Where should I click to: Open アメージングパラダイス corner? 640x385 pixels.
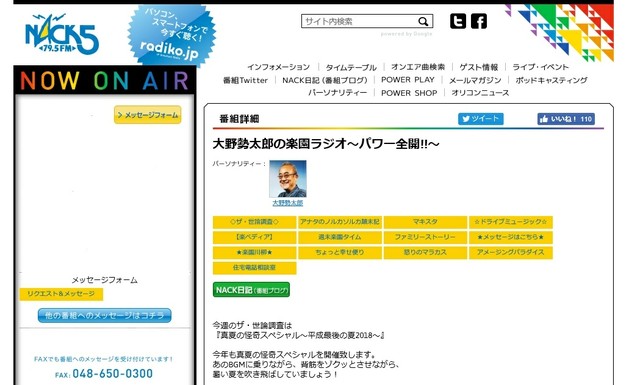[x=511, y=253]
